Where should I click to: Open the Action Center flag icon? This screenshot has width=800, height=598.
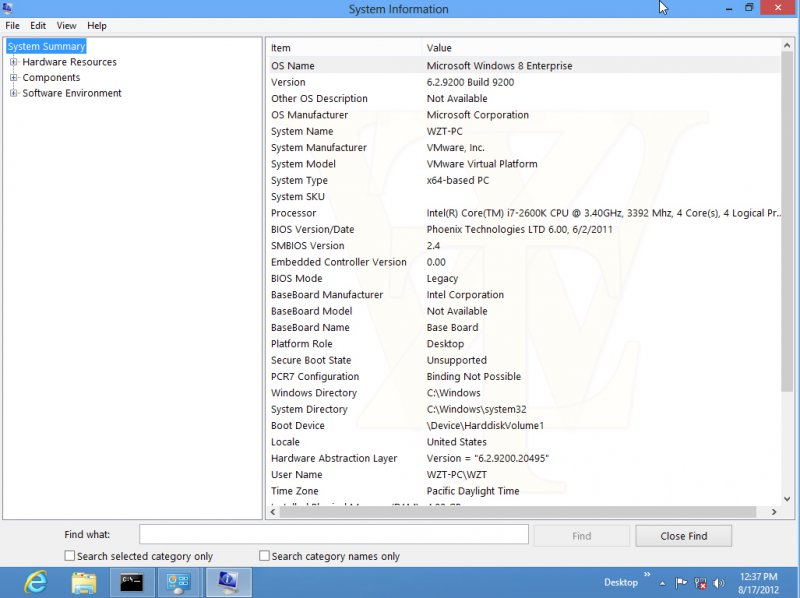click(681, 582)
